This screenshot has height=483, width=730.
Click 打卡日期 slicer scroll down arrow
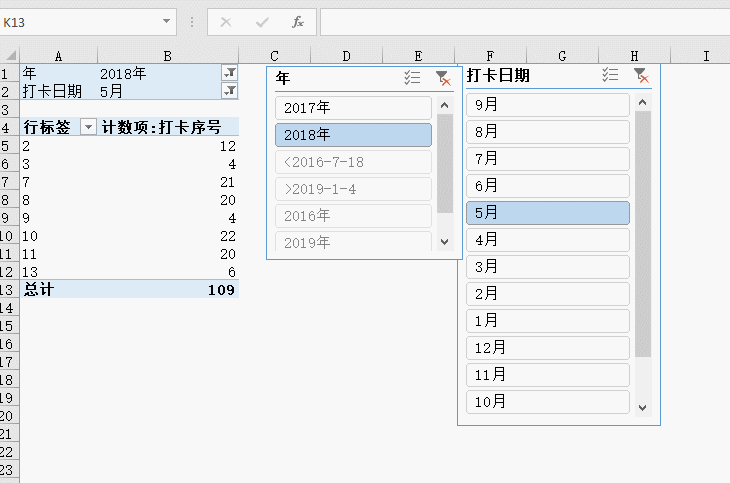(x=643, y=408)
